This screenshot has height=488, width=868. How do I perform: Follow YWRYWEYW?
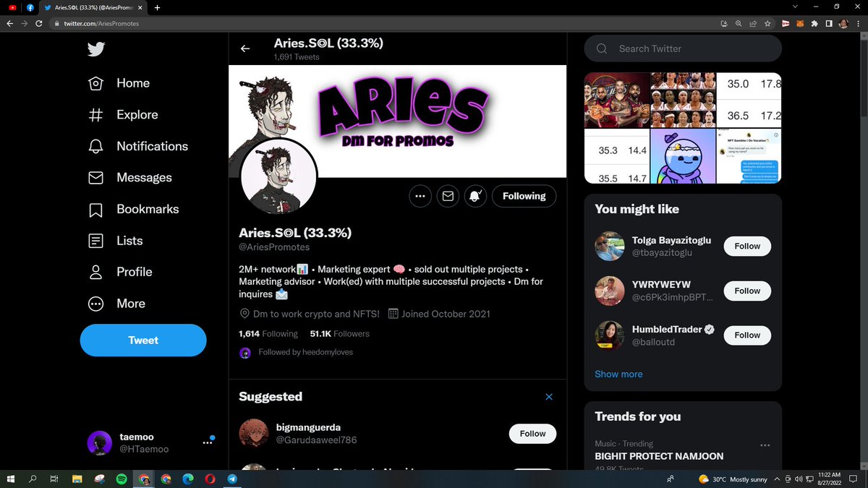(x=747, y=291)
